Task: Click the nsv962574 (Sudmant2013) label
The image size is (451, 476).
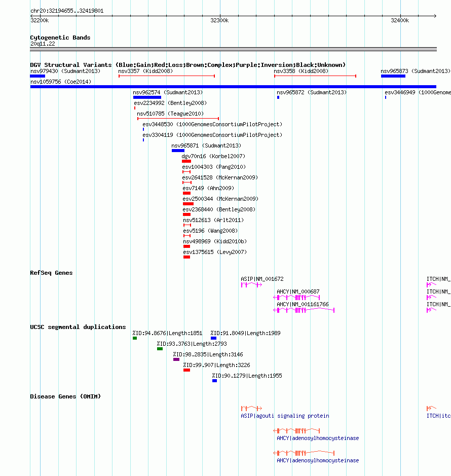Action: click(x=168, y=92)
